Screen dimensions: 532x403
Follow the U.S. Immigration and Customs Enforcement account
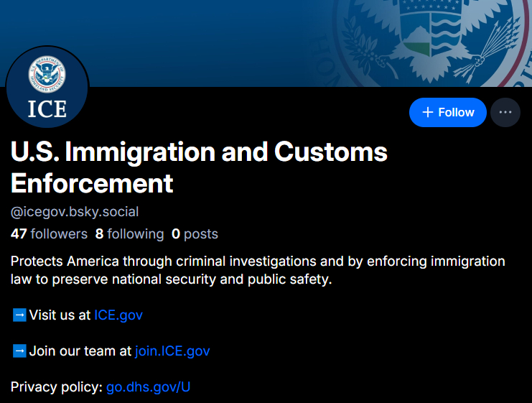tap(447, 112)
